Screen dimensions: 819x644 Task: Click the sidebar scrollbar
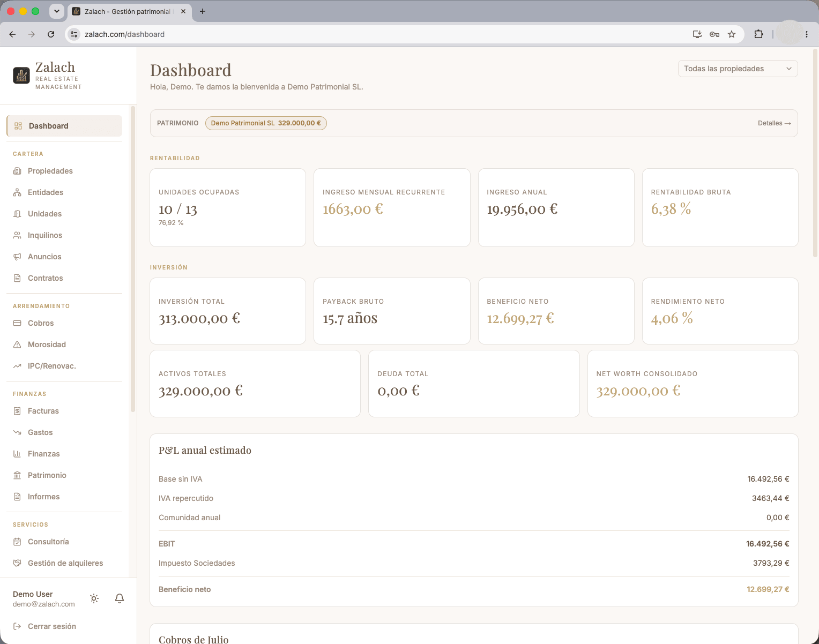click(133, 260)
